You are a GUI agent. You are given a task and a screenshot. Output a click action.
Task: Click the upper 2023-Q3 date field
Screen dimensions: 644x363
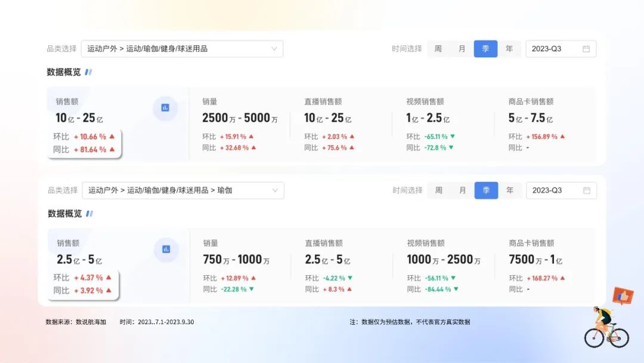click(x=561, y=49)
